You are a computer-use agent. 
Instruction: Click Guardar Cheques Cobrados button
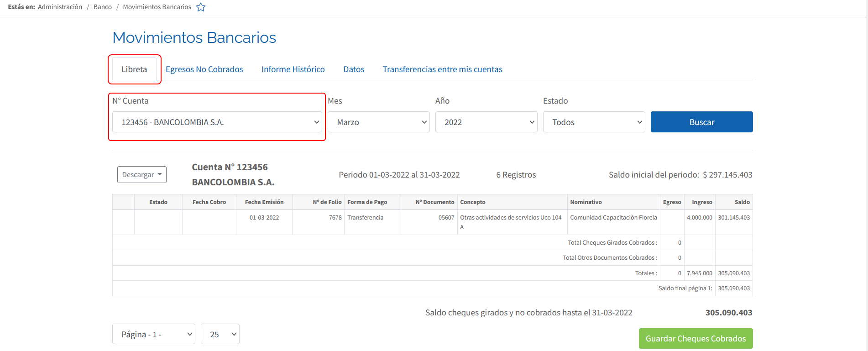tap(696, 339)
